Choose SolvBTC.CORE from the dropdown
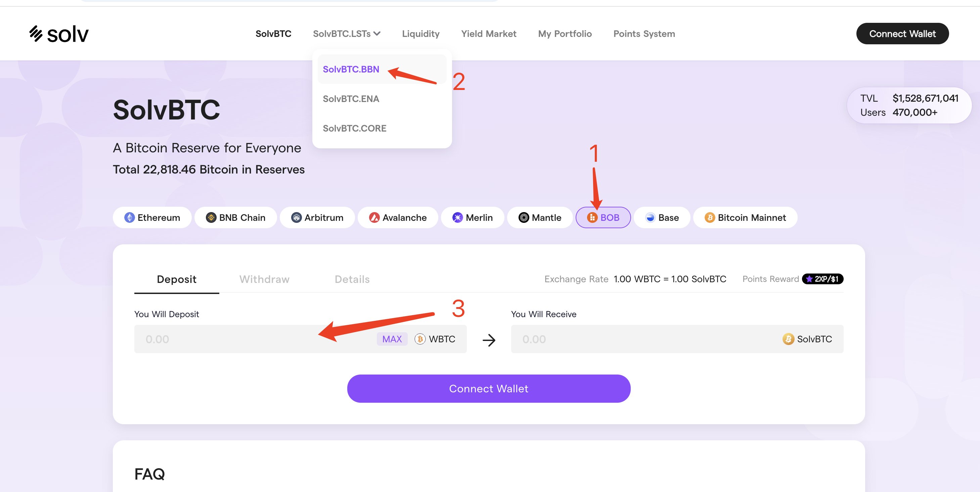Viewport: 980px width, 492px height. pos(354,128)
